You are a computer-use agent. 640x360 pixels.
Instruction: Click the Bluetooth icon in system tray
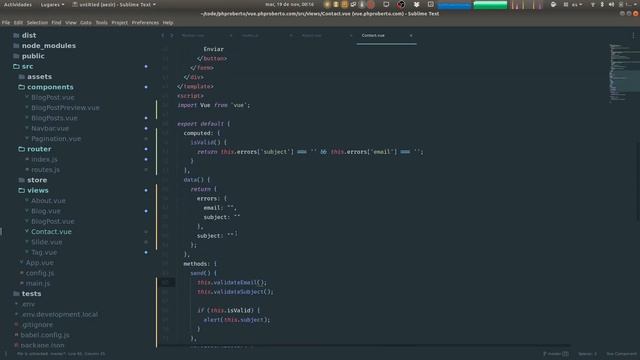(602, 4)
